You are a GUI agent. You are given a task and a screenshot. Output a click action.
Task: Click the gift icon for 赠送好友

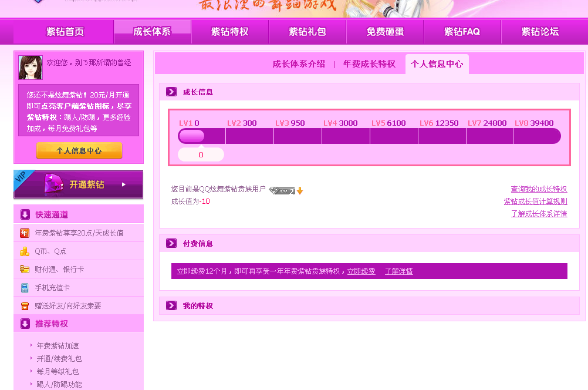click(x=25, y=306)
